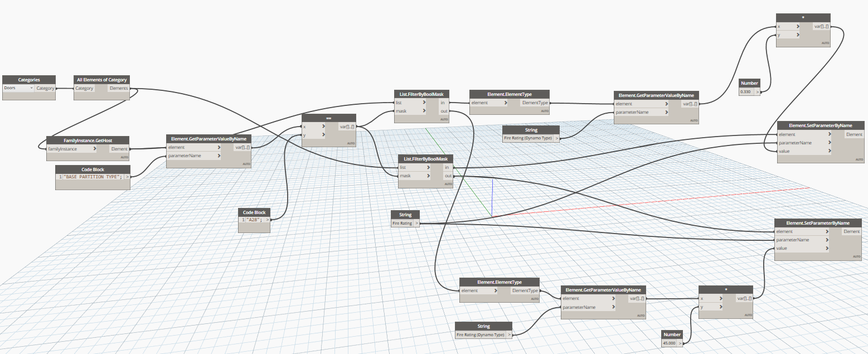Click the var[]..[] output of the == node
Screen dimensions: 868x354
coord(347,127)
